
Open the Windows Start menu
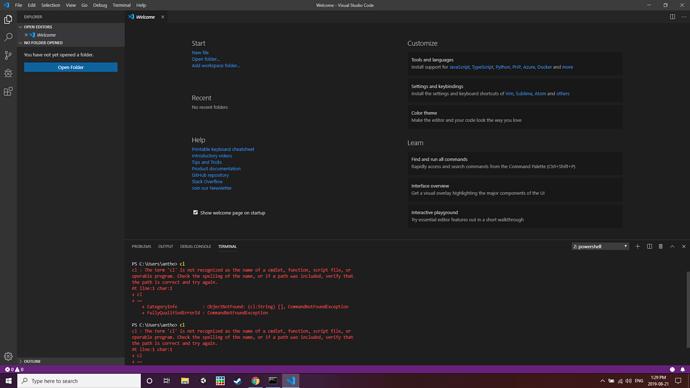tap(8, 381)
